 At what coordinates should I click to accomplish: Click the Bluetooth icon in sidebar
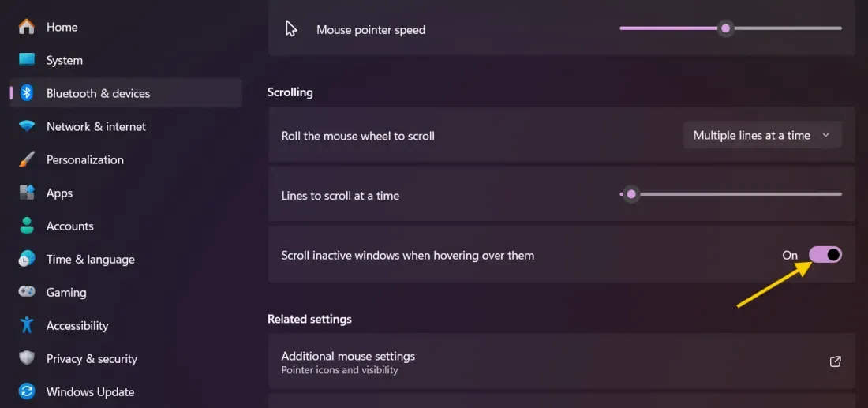(x=27, y=93)
